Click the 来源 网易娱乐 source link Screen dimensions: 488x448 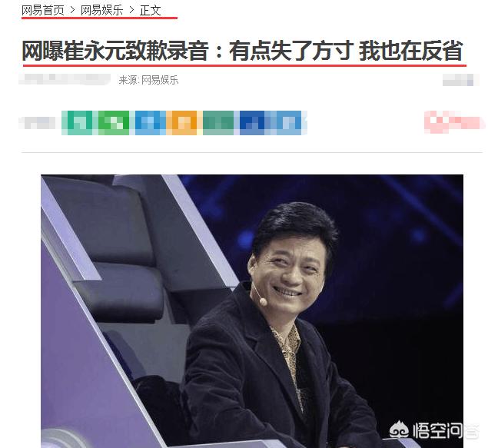click(148, 80)
